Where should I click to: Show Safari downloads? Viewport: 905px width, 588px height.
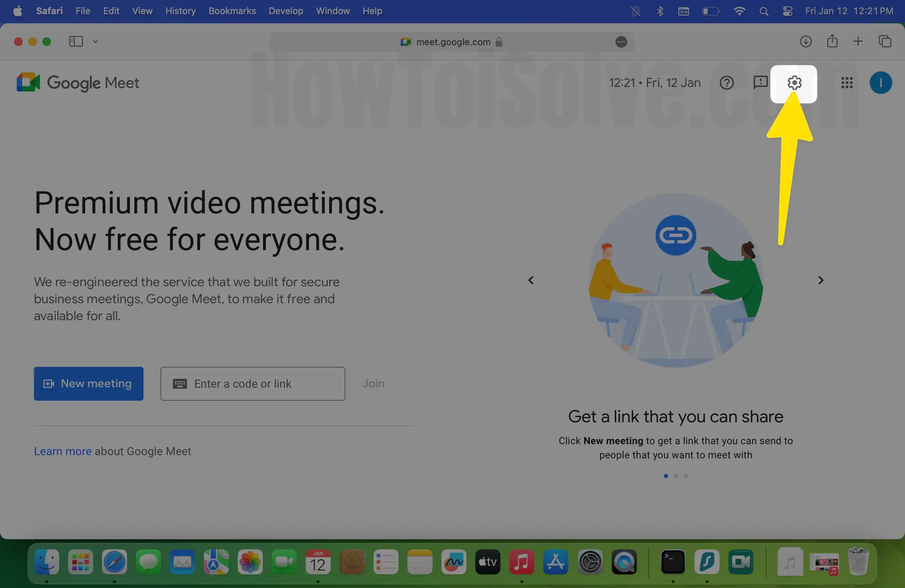[805, 41]
